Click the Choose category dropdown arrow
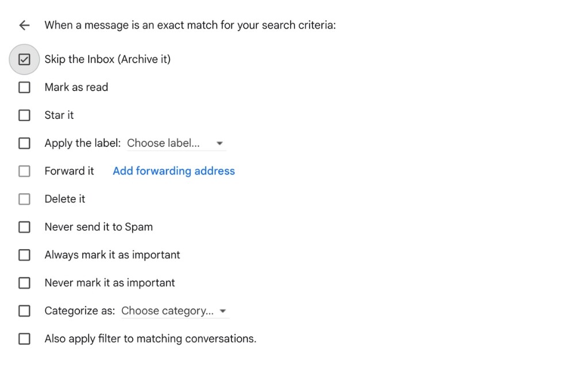Screen dimensions: 588x369 (223, 311)
